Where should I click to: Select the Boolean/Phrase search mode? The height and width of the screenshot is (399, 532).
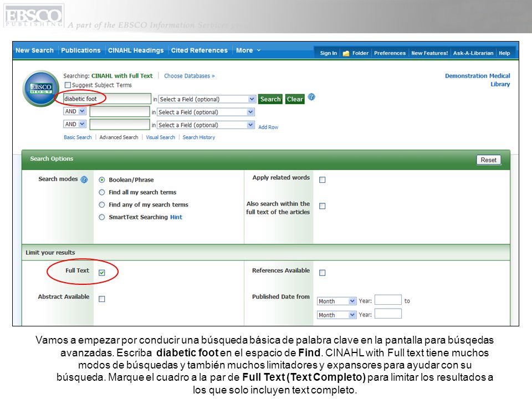point(102,180)
